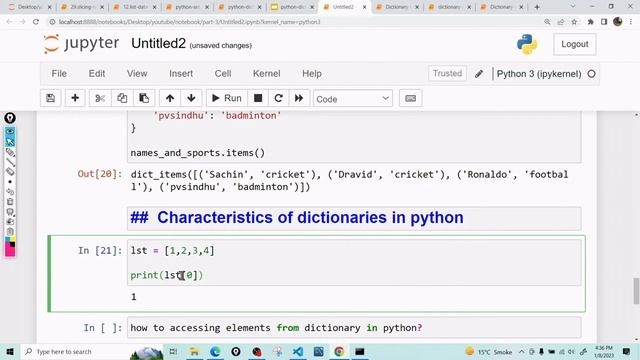Restart kernel and run all with fast-forward icon
The image size is (640, 360).
(299, 98)
